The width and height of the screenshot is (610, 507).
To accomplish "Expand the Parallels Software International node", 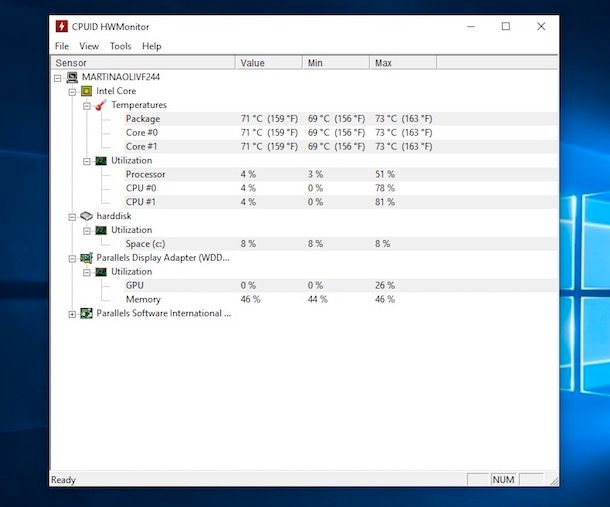I will tap(72, 314).
